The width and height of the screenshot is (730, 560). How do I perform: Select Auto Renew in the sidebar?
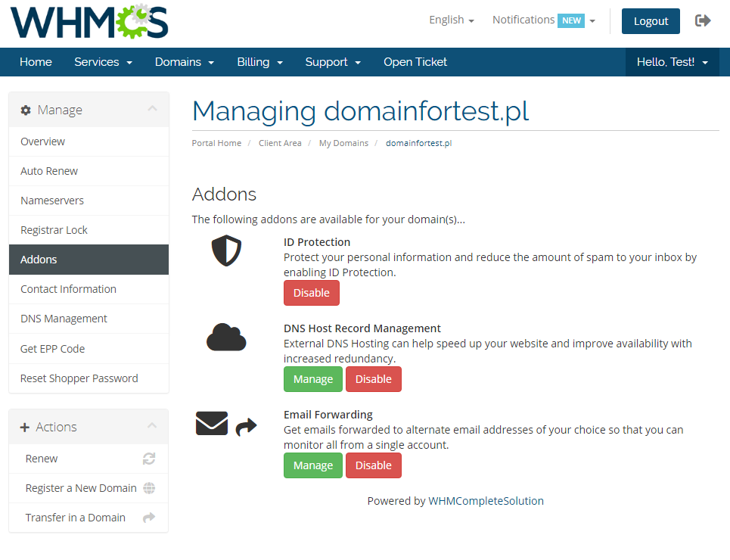(89, 171)
